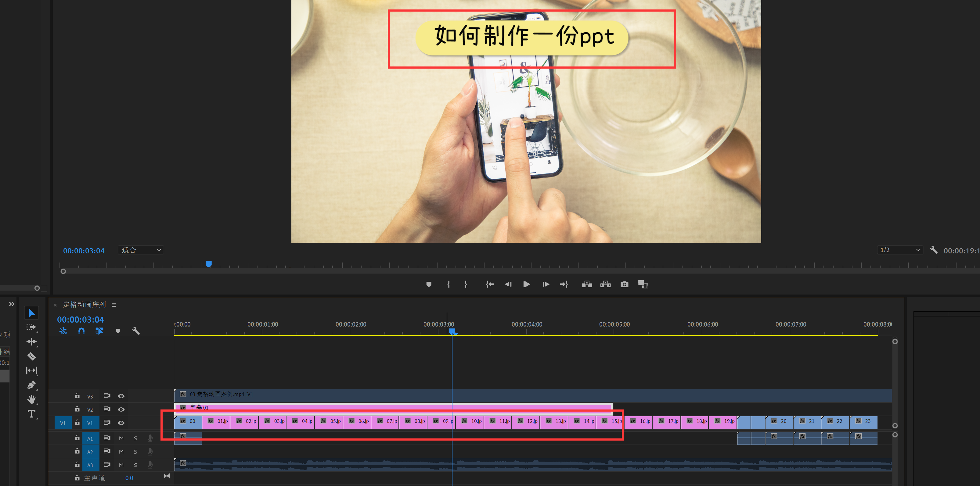Go to Out point
980x486 pixels.
coord(564,284)
